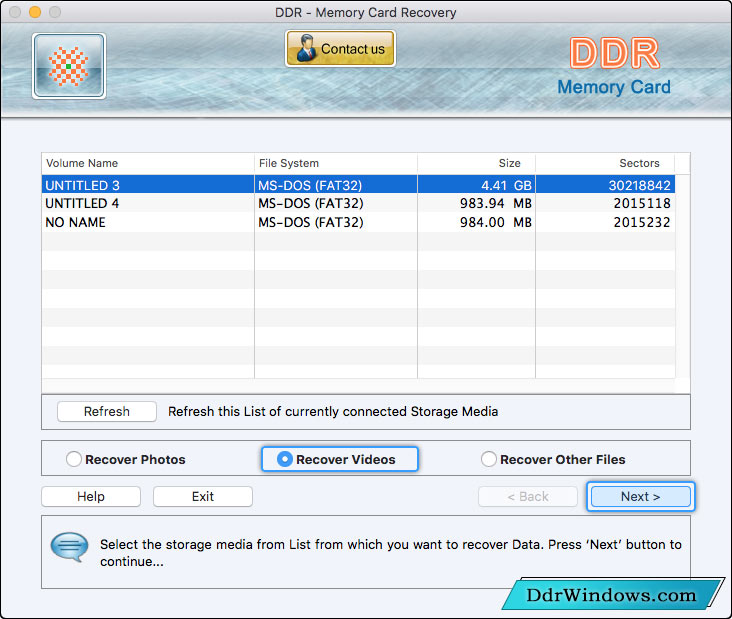Sort by Volume Name column header
Screen dimensions: 732x619
pyautogui.click(x=148, y=163)
